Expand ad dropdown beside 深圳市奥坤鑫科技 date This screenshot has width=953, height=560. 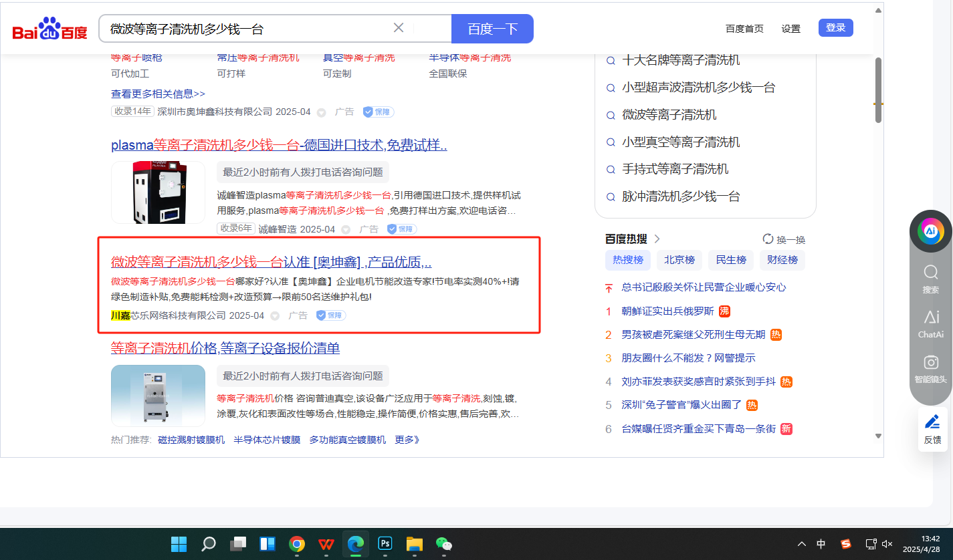coord(321,112)
